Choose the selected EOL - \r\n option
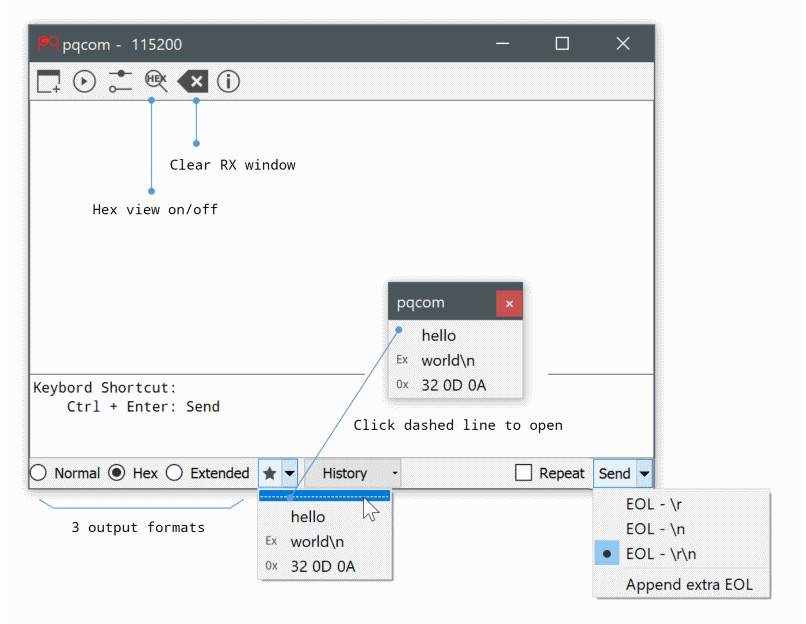Screen dimensions: 806x624 tap(682, 554)
